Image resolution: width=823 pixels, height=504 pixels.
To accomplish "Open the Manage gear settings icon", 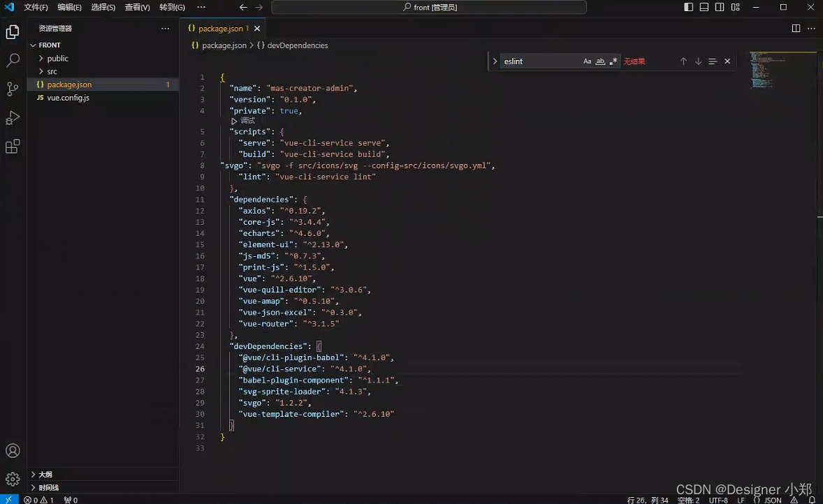I will (x=13, y=479).
